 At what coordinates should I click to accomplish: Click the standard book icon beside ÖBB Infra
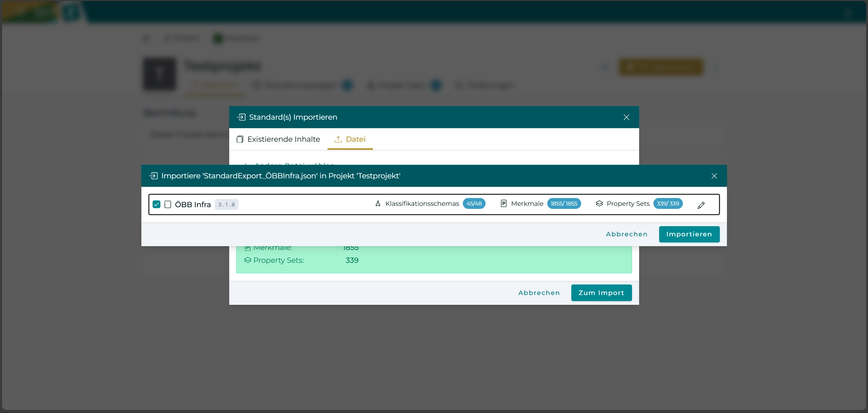[167, 204]
